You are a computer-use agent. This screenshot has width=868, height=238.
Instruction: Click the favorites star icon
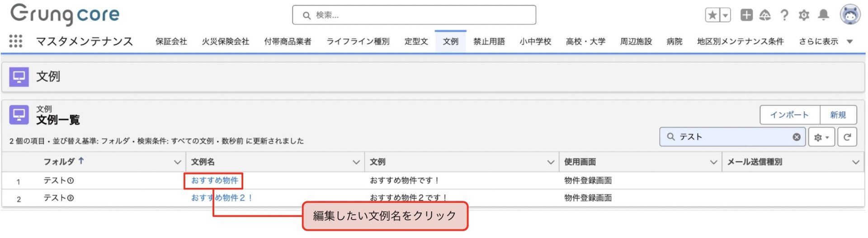pyautogui.click(x=712, y=15)
